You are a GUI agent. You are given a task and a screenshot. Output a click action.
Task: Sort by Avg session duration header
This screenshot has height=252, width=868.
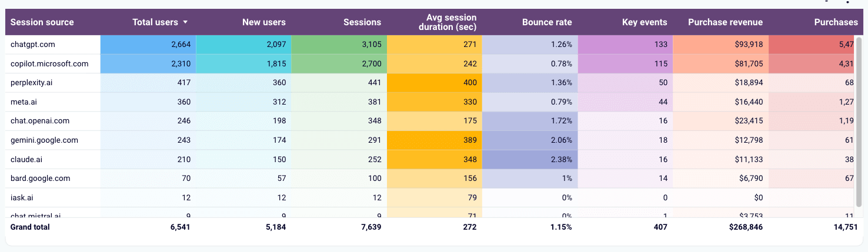tap(452, 22)
